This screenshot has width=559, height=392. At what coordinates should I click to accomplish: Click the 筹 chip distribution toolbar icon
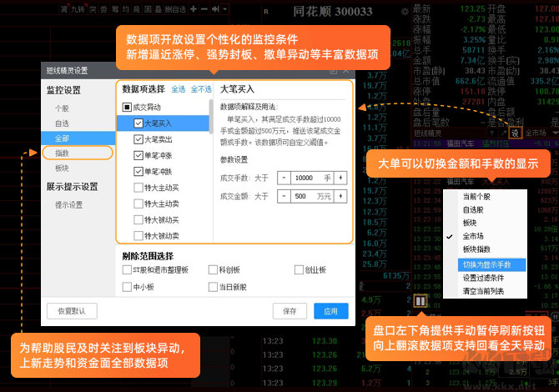tap(115, 9)
